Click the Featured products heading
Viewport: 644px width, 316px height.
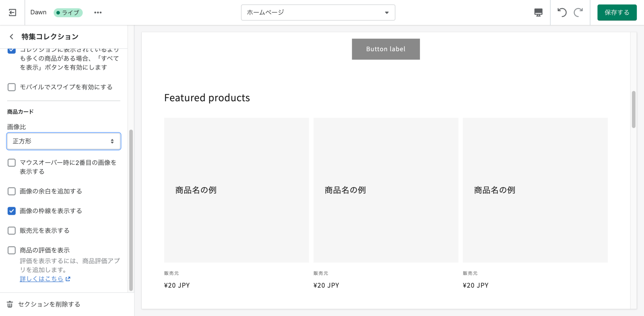207,98
